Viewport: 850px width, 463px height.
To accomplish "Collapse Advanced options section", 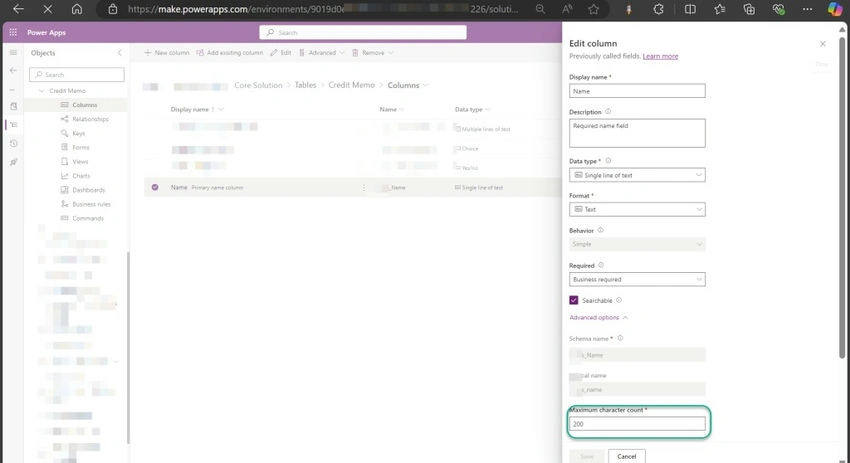I will pos(598,317).
